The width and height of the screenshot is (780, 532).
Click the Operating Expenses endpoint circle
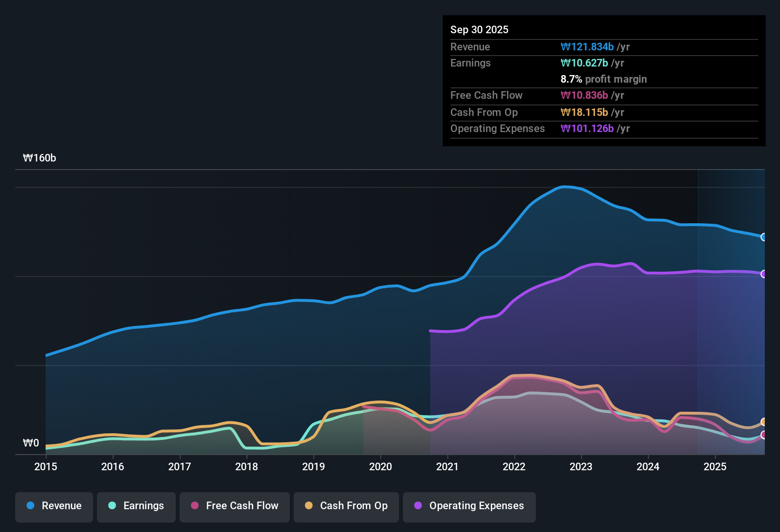point(764,274)
